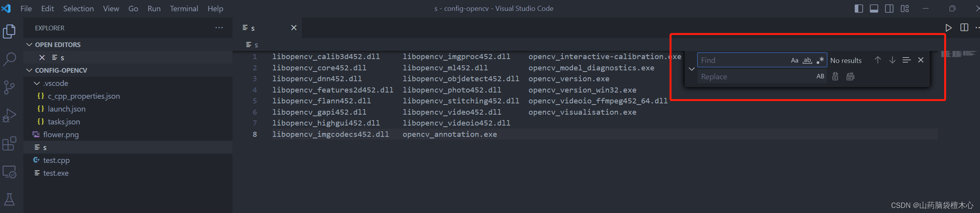This screenshot has height=213, width=980.
Task: Open the Help menu
Action: [x=215, y=9]
